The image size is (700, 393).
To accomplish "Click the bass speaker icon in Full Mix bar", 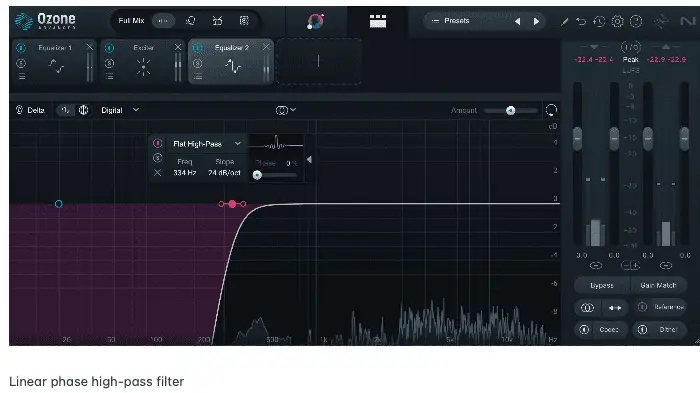I will (x=244, y=21).
